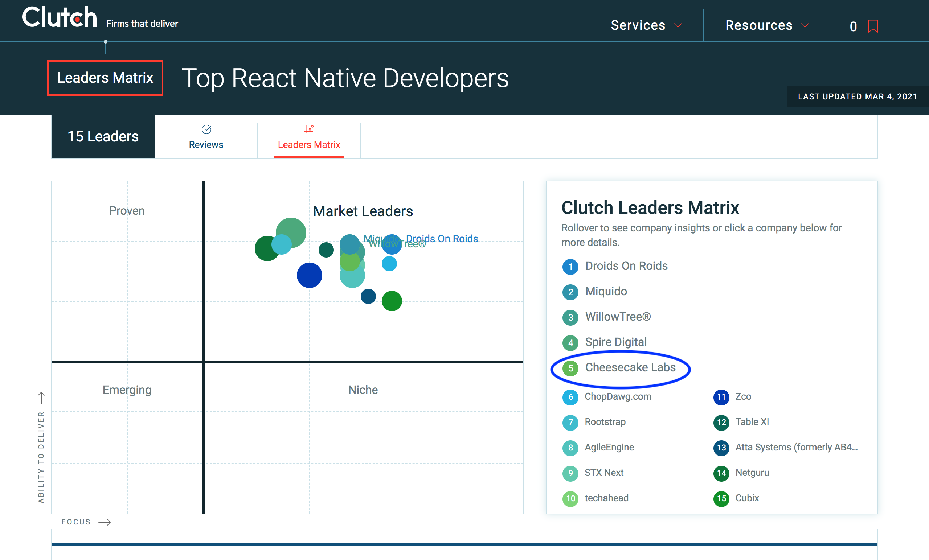Image resolution: width=929 pixels, height=560 pixels.
Task: Click the Droids On Roids bubble label
Action: point(442,239)
